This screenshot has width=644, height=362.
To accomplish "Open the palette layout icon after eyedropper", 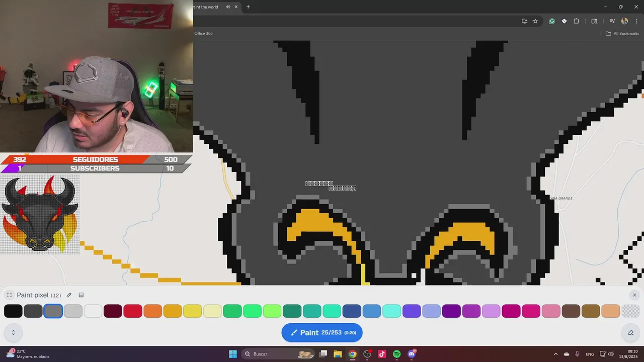I will coord(81,295).
